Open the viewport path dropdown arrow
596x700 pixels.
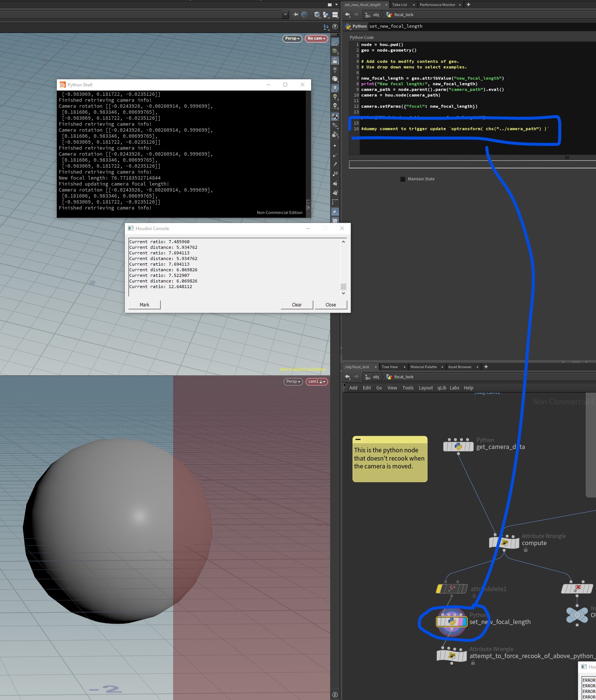286,15
